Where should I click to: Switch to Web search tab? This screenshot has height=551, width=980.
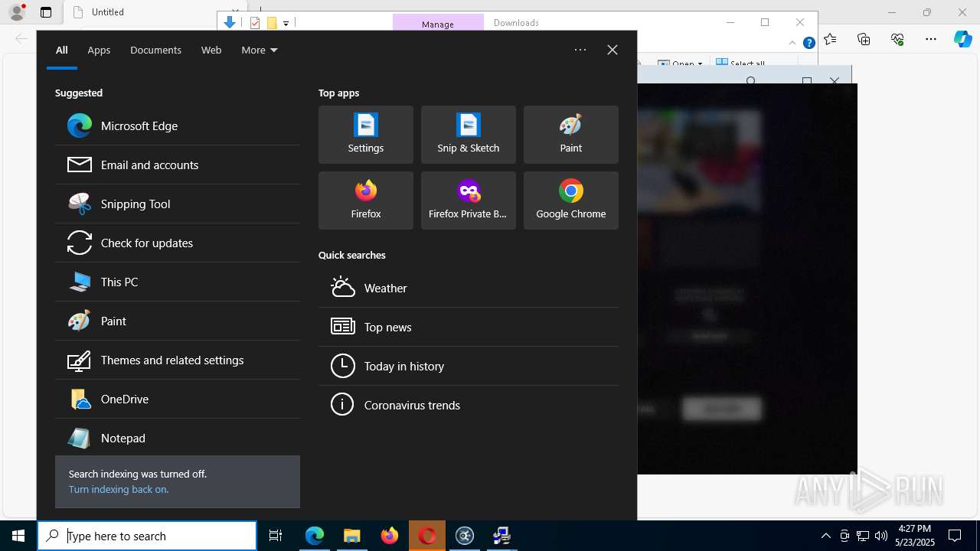[x=211, y=50]
